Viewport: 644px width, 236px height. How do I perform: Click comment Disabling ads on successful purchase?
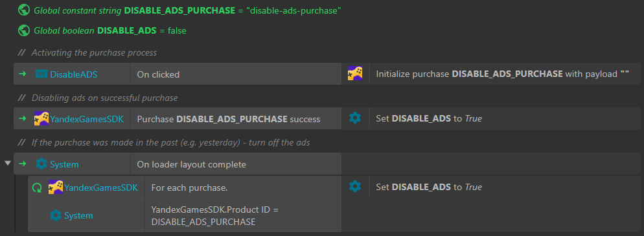(105, 98)
